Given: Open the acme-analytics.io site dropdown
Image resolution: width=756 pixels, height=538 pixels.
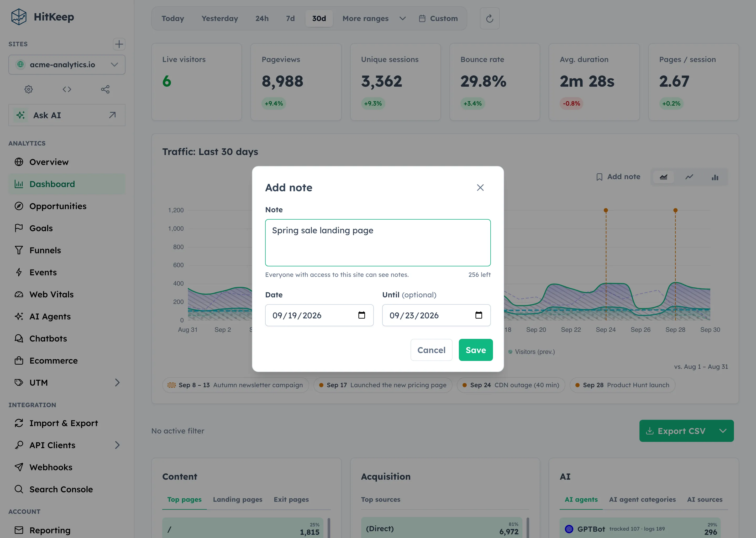Looking at the screenshot, I should [67, 65].
